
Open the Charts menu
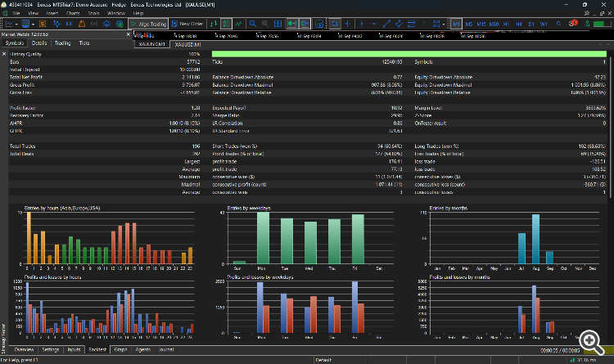pyautogui.click(x=73, y=13)
